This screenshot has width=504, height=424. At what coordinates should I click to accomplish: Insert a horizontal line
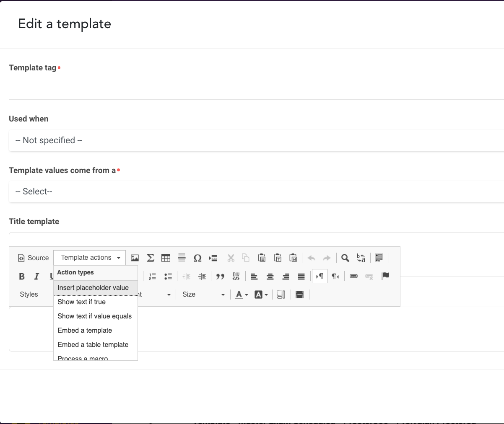tap(182, 258)
